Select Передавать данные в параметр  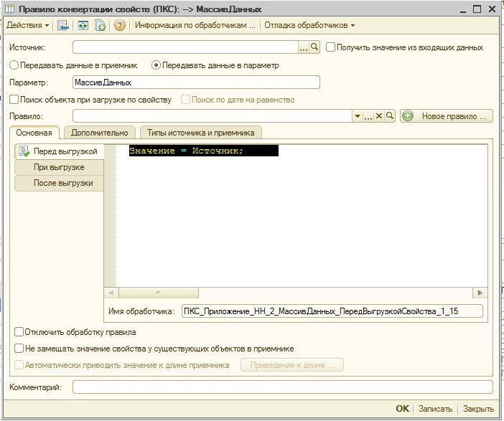[x=156, y=65]
